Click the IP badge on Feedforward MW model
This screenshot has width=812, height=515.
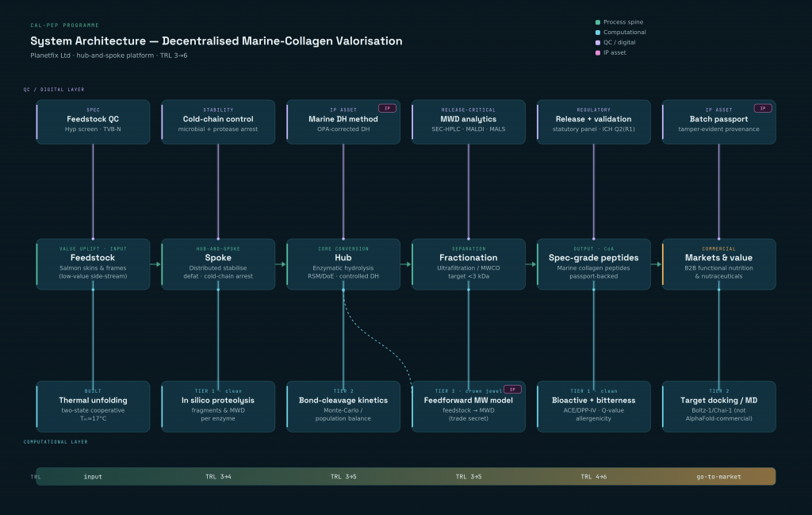[x=513, y=390]
